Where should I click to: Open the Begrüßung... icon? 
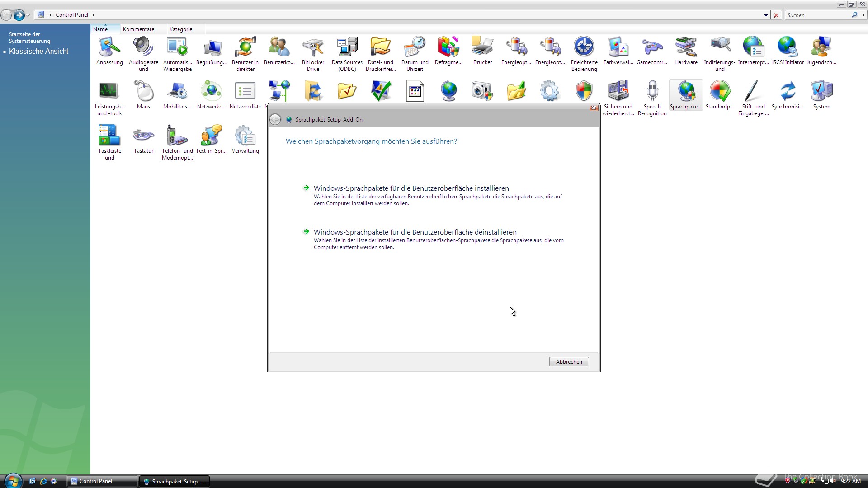pos(211,51)
